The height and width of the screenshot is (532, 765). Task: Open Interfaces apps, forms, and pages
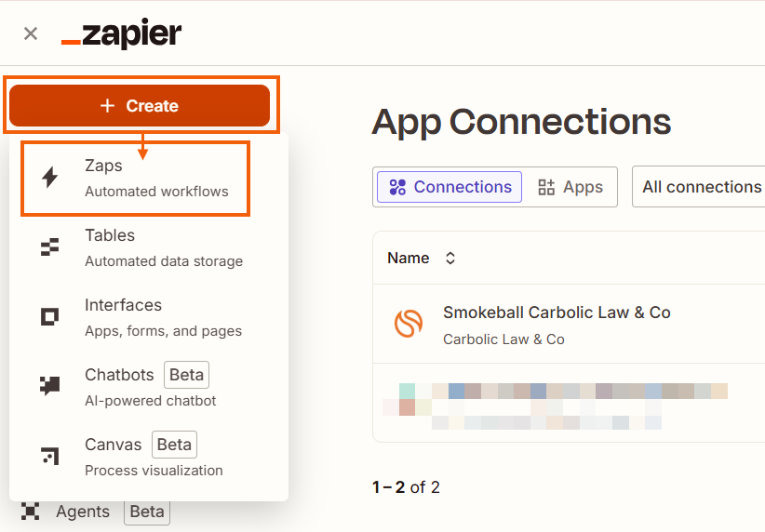pyautogui.click(x=148, y=317)
